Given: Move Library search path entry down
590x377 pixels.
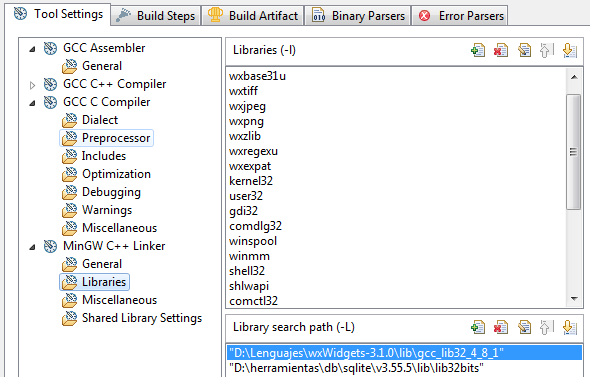Looking at the screenshot, I should pos(570,327).
